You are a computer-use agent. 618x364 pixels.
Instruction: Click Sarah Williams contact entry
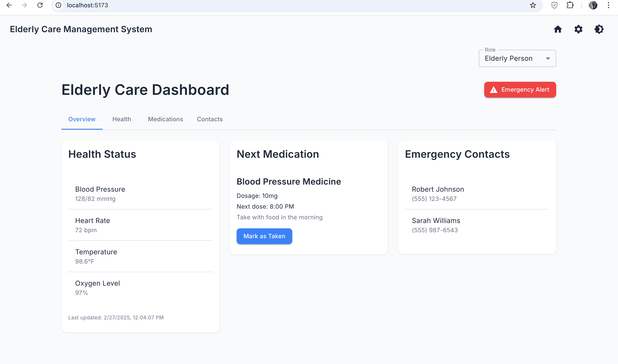pyautogui.click(x=477, y=225)
